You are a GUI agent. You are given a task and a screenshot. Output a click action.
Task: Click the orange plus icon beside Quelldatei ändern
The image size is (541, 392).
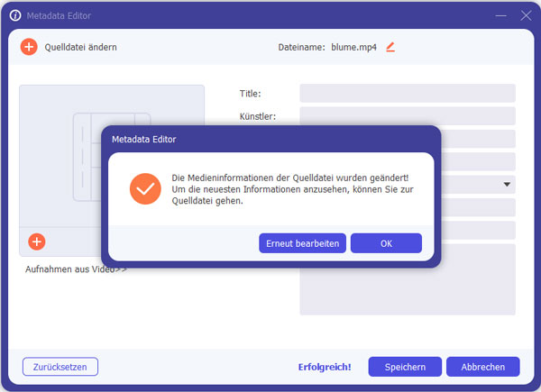click(29, 47)
